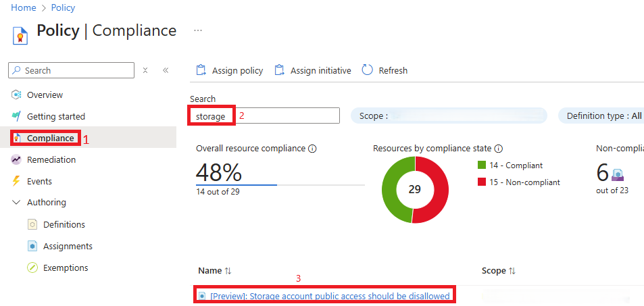Click the 29 total in donut center
Screen dimensions: 644x306
click(415, 189)
